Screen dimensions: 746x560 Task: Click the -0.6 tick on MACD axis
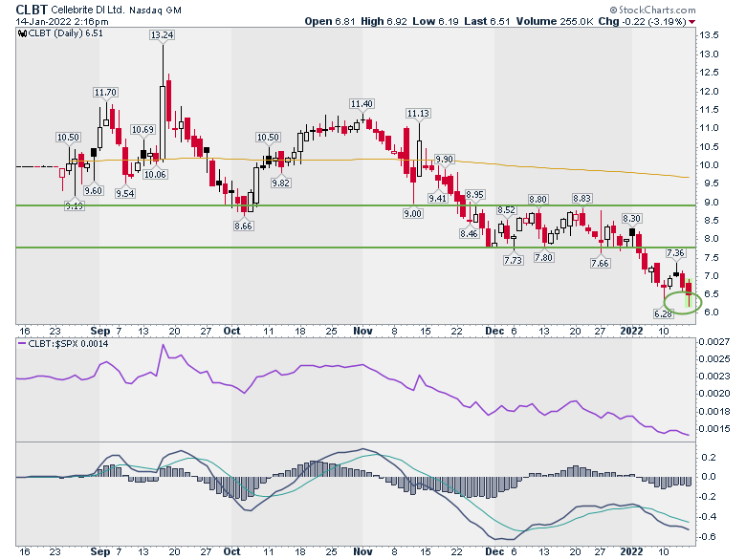pos(708,537)
